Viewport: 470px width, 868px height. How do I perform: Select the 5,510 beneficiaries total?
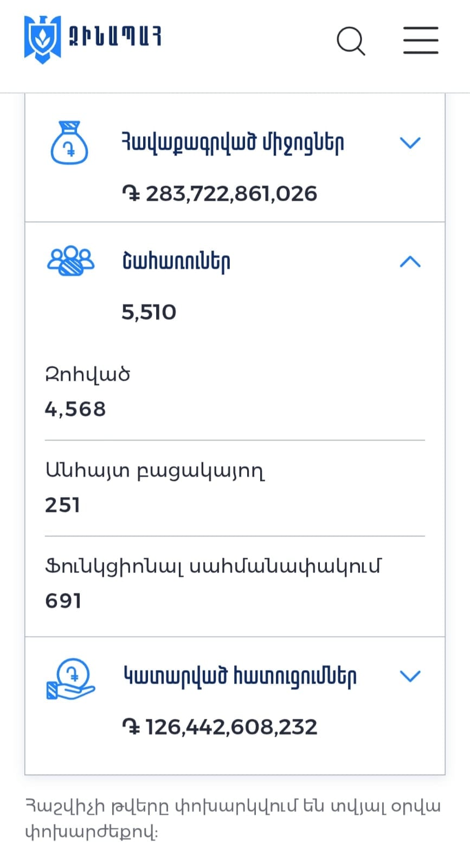point(149,312)
